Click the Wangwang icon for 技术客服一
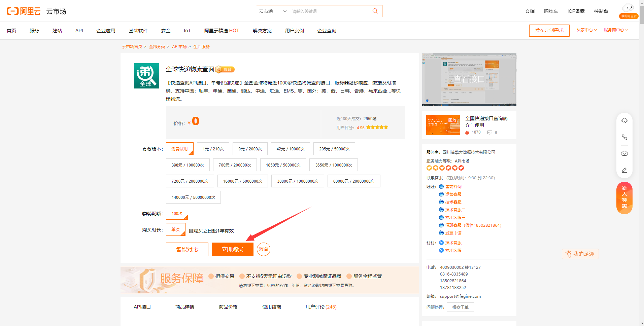 pos(441,202)
